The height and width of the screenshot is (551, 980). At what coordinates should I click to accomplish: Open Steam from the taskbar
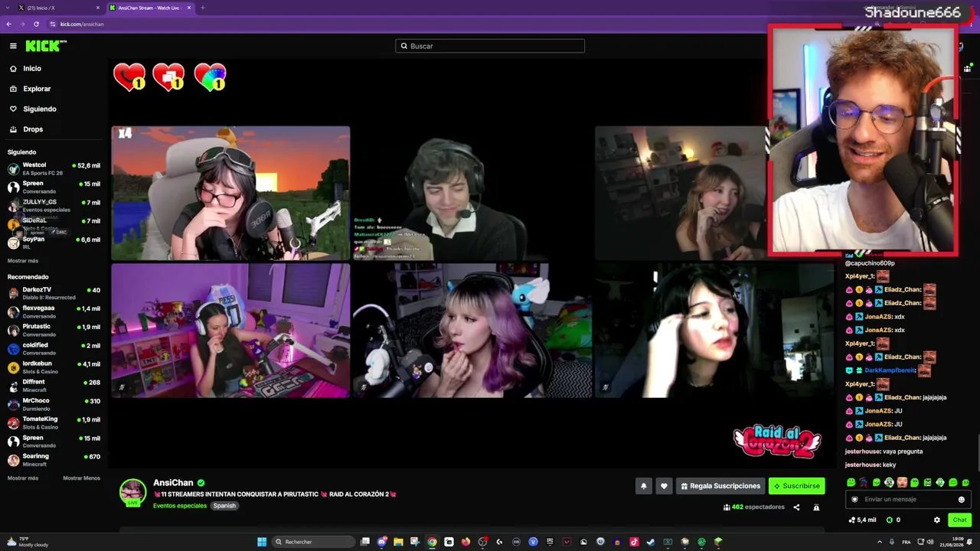651,542
